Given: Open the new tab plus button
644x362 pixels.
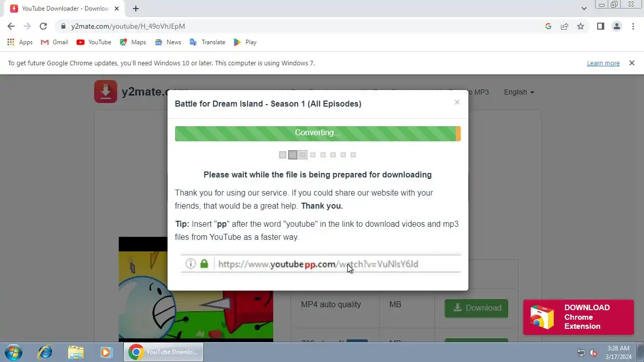Looking at the screenshot, I should coord(136,9).
